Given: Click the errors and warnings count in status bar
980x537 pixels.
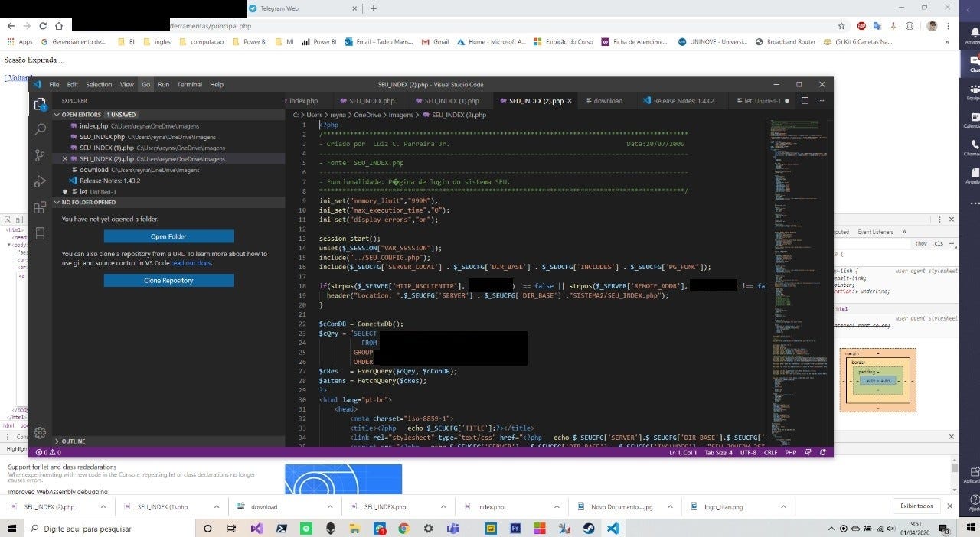Looking at the screenshot, I should click(x=47, y=452).
